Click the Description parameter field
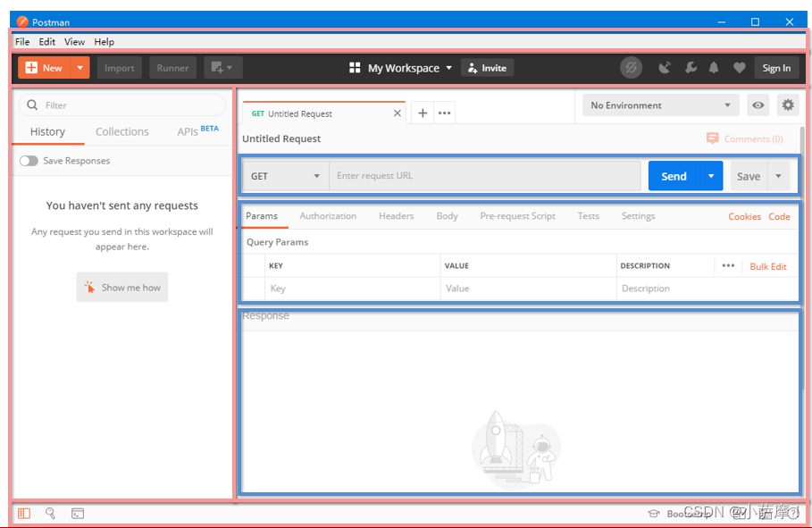812x528 pixels. click(707, 288)
